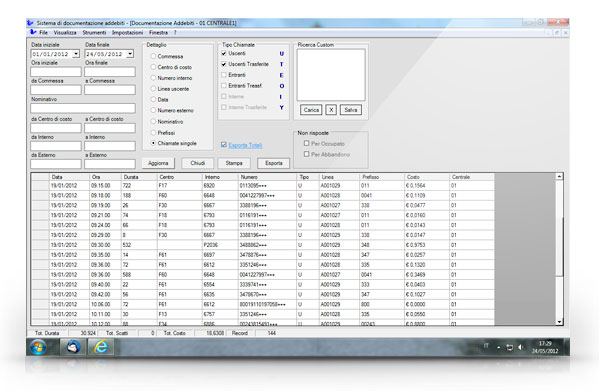This screenshot has height=391, width=600.
Task: Click the taskbar clock showing 24/05/2012
Action: click(545, 347)
